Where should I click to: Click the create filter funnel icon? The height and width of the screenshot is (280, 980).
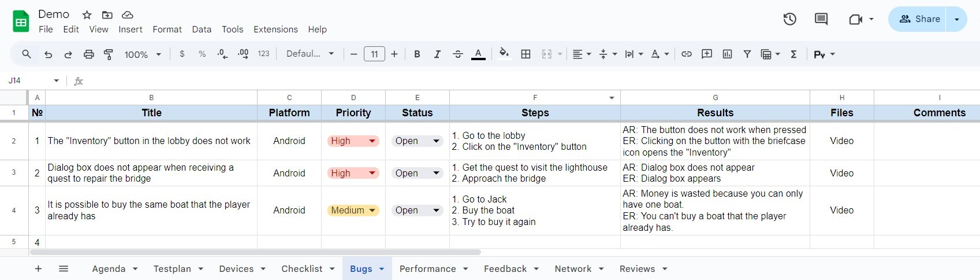pos(747,54)
